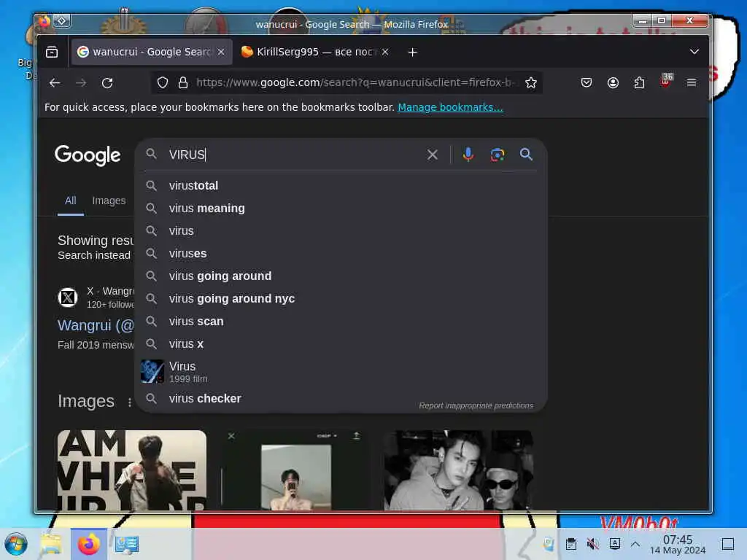The image size is (747, 560).
Task: Close the KirillSerg995 tab
Action: click(x=385, y=52)
